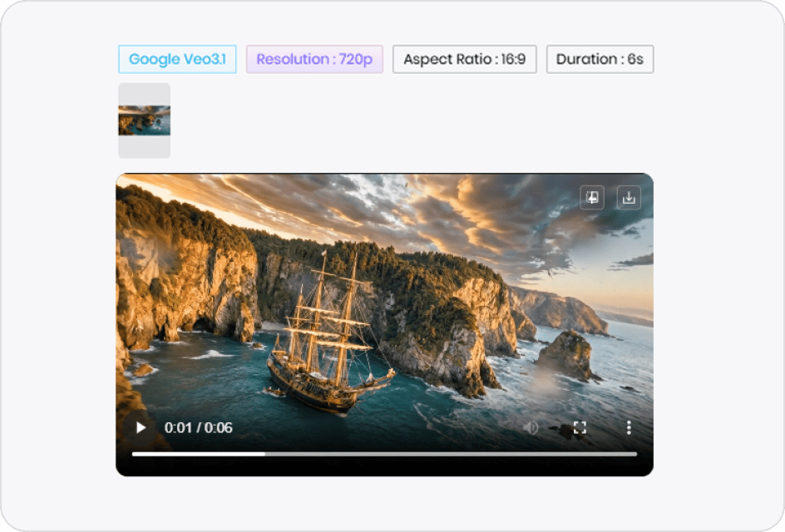The image size is (785, 532).
Task: Toggle fullscreen view of the video
Action: 580,427
